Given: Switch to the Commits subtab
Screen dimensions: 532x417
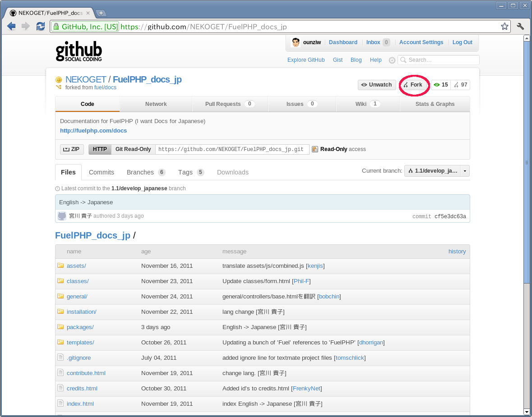Looking at the screenshot, I should pos(102,172).
